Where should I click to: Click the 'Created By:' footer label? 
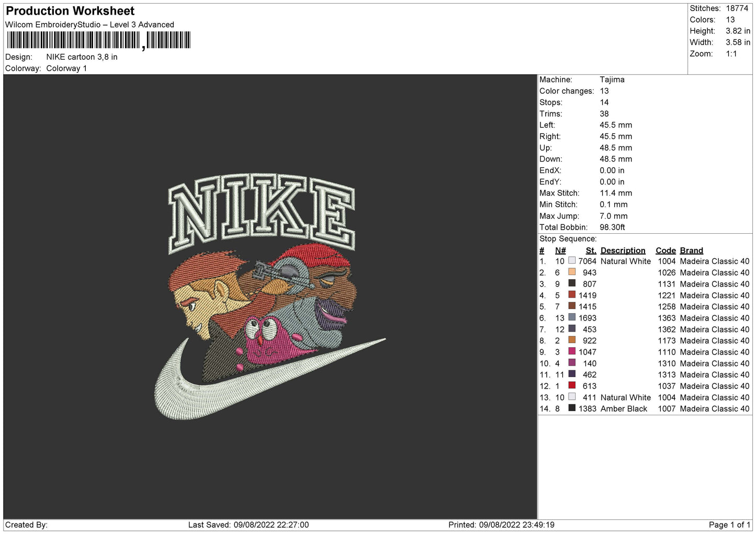click(x=26, y=525)
